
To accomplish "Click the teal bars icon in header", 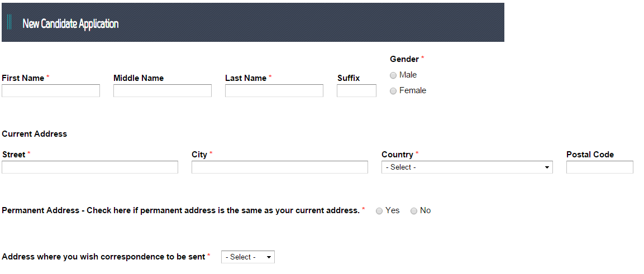I will (x=9, y=22).
